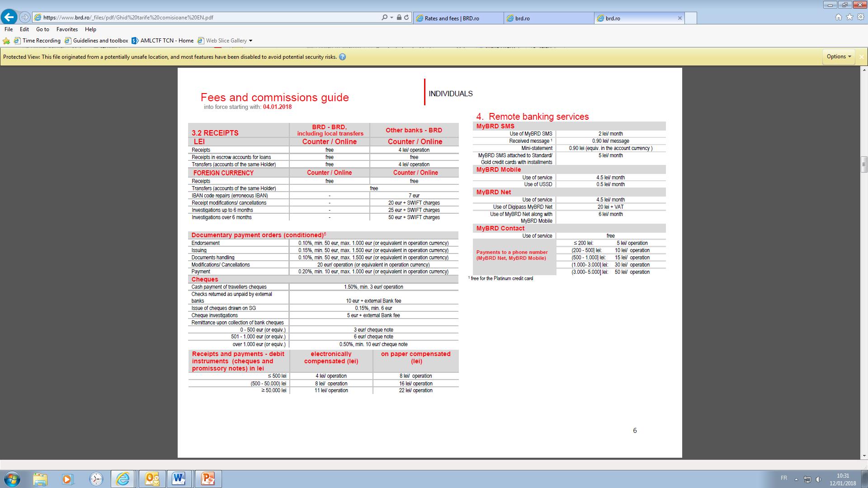Close the active brd.ro tab

[679, 18]
